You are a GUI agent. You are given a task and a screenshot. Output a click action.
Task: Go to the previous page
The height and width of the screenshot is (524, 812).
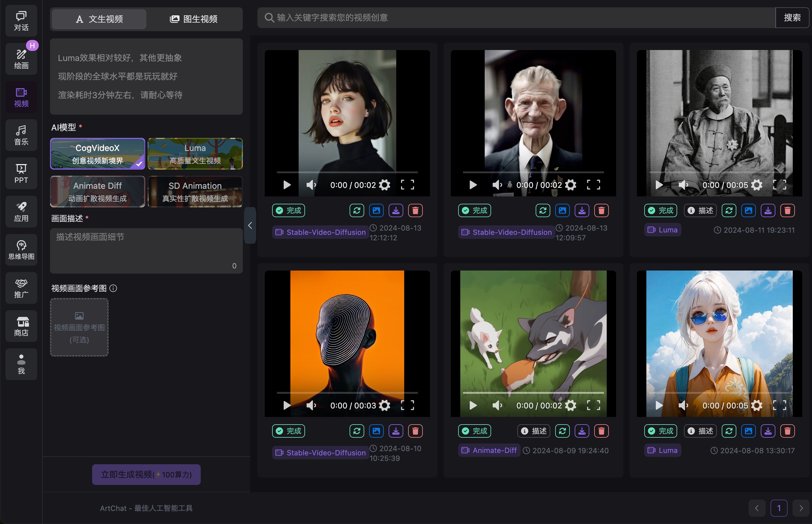pyautogui.click(x=757, y=508)
